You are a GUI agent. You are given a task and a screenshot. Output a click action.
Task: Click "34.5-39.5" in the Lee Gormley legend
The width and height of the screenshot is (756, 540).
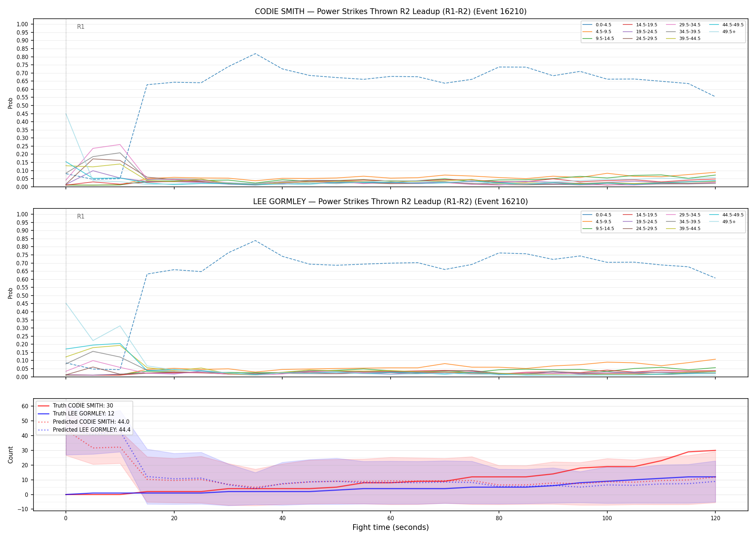click(690, 222)
